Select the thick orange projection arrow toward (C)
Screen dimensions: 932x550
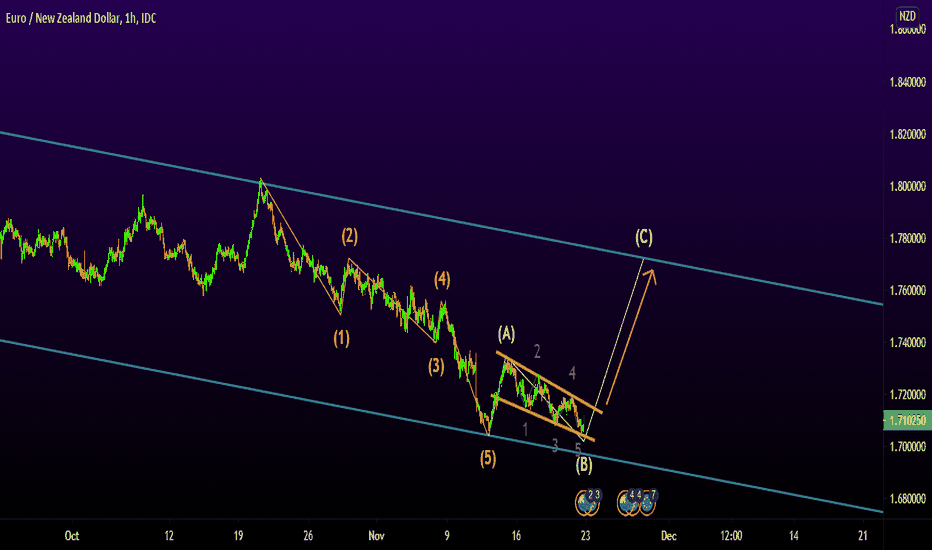tap(631, 337)
